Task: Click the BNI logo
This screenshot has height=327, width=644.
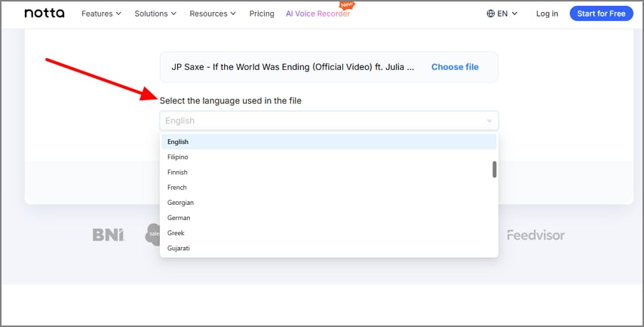Action: (x=109, y=235)
